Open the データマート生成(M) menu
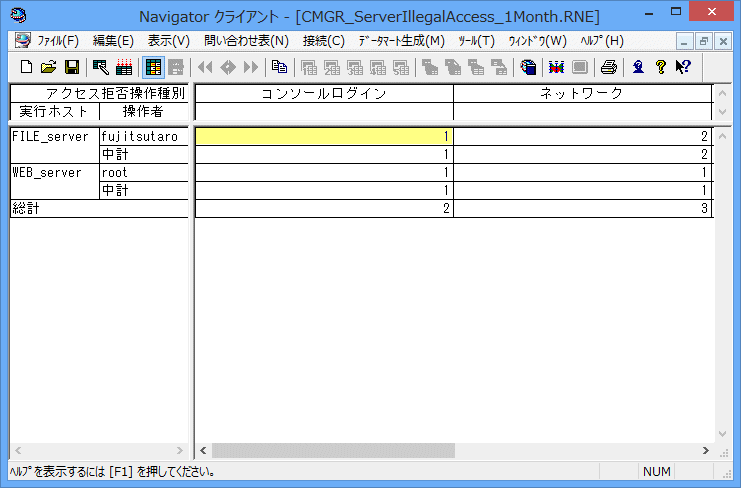The height and width of the screenshot is (488, 741). click(401, 41)
